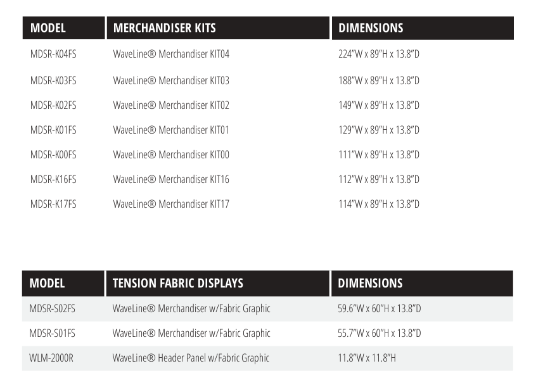Select model code MDSR-K17FS

[53, 204]
